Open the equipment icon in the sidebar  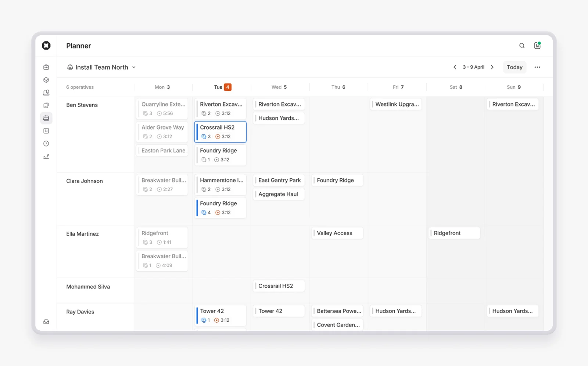(46, 93)
